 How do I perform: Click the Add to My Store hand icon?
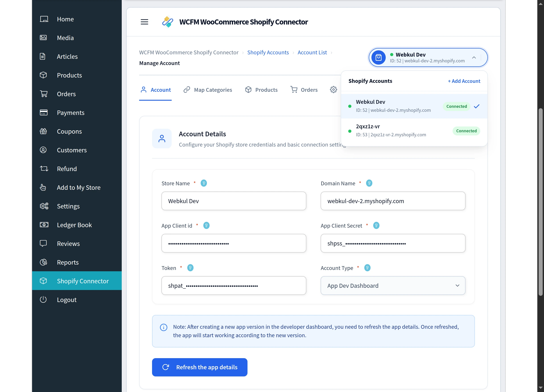(43, 187)
